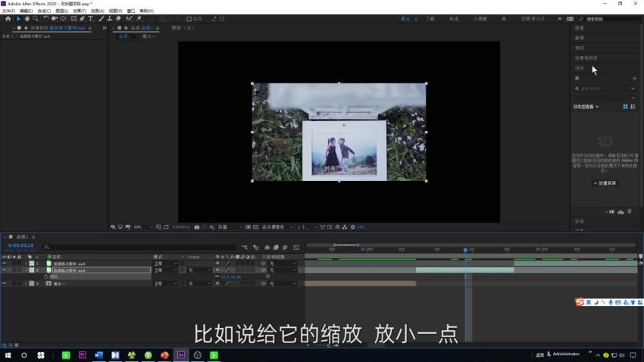Image resolution: width=644 pixels, height=362 pixels.
Task: Toggle the scale constrain proportions link
Action: click(217, 277)
